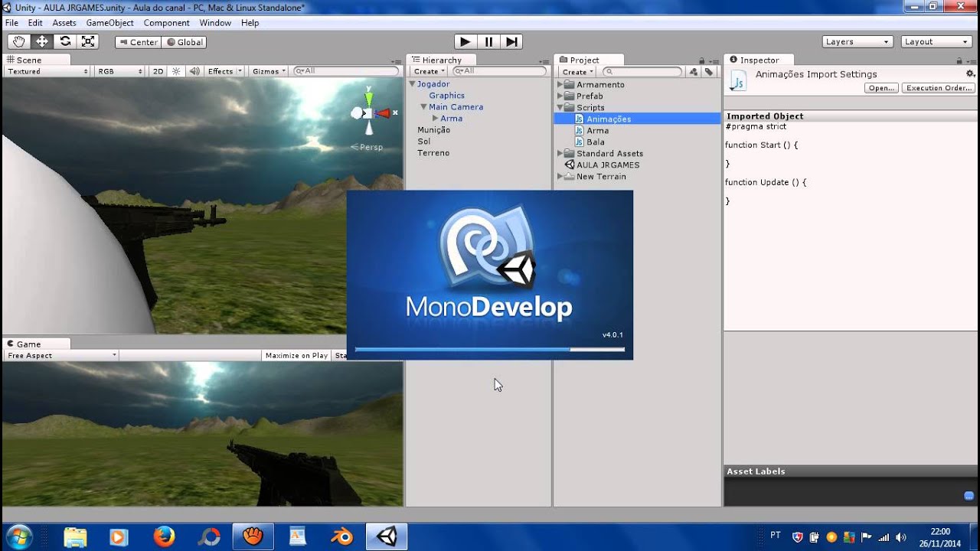The image size is (980, 551).
Task: Click the Project search field
Action: coord(642,72)
